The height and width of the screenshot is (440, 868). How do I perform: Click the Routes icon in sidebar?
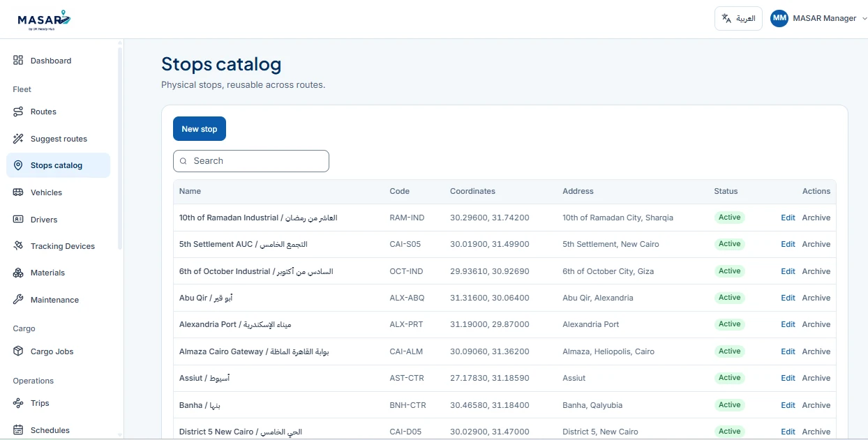pos(18,112)
